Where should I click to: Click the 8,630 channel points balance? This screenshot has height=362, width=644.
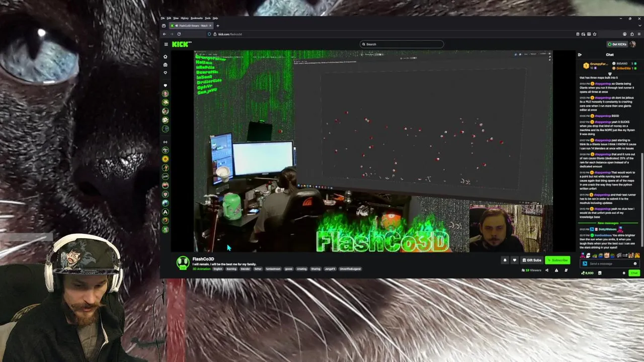pos(588,273)
